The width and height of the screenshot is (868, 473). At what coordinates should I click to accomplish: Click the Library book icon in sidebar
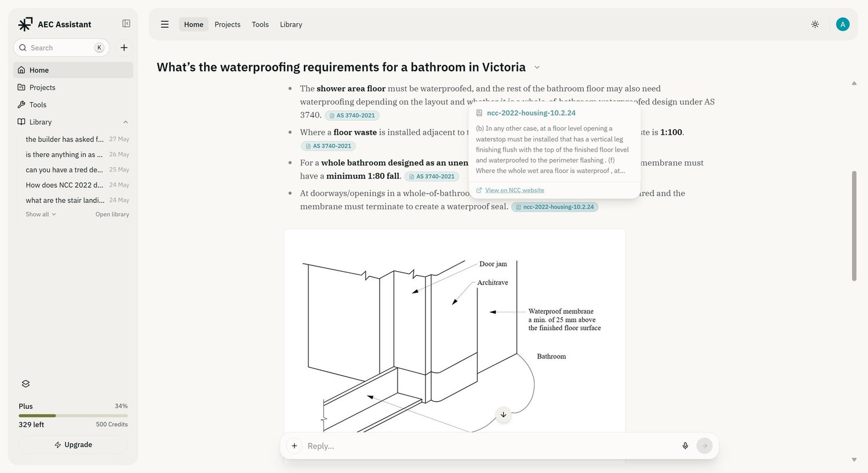pyautogui.click(x=21, y=122)
